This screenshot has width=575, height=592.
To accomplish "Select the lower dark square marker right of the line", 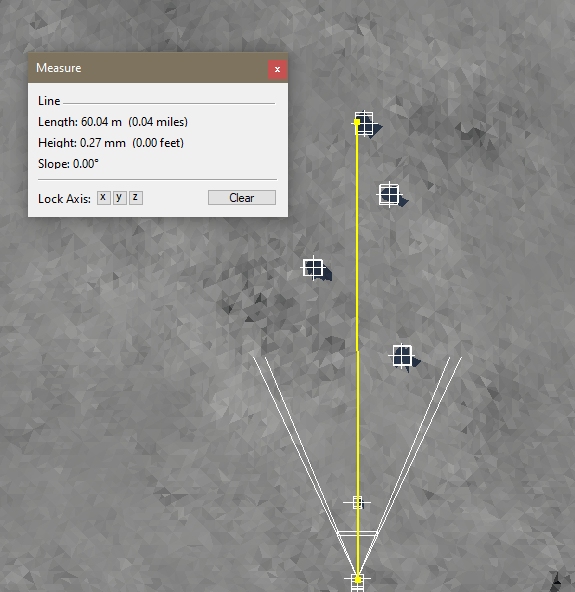I will click(402, 356).
